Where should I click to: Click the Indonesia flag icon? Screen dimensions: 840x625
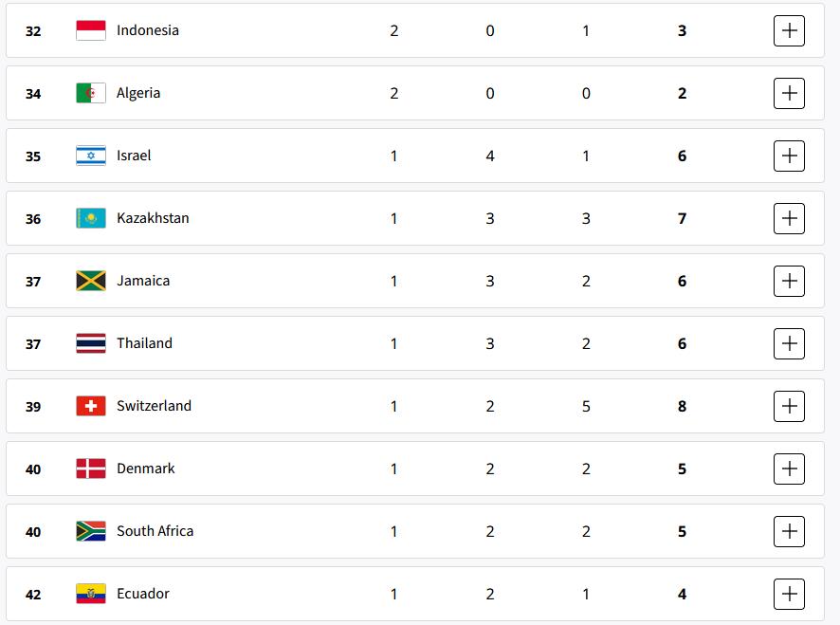91,30
